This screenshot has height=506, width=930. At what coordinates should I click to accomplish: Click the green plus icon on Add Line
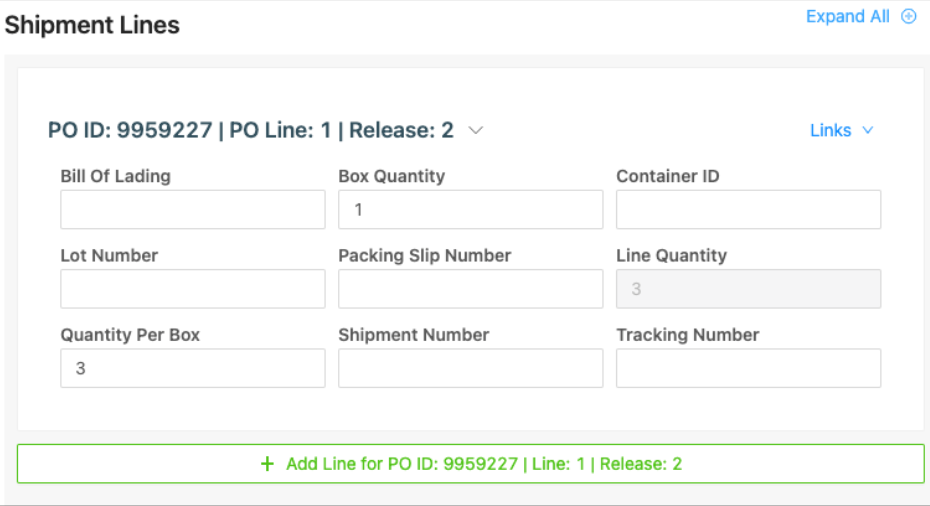267,464
